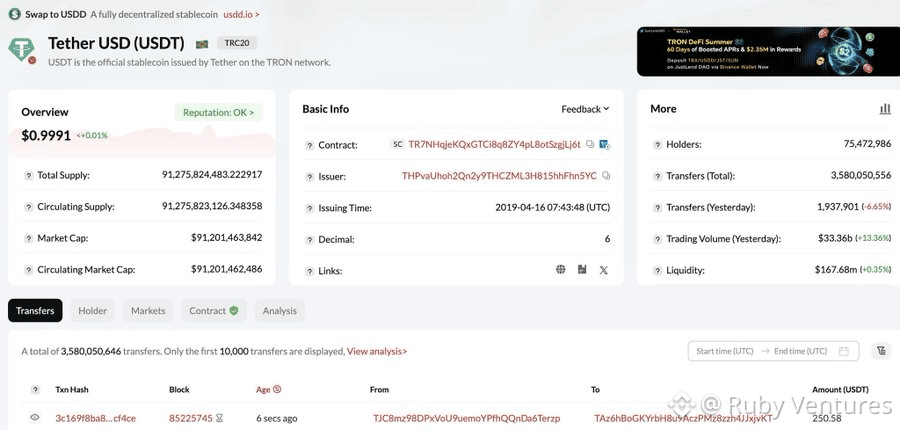Click the SC badge before the Contract address
This screenshot has height=430, width=900.
pos(397,144)
